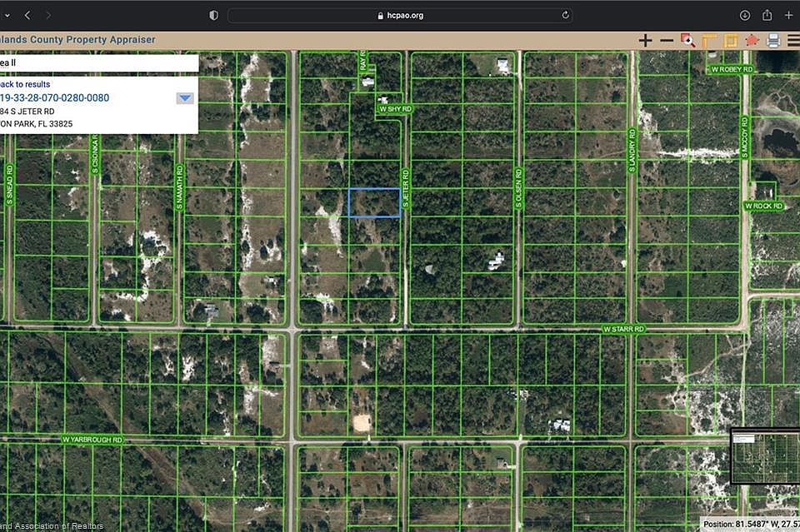800x532 pixels.
Task: Open a new browser tab
Action: tap(789, 15)
